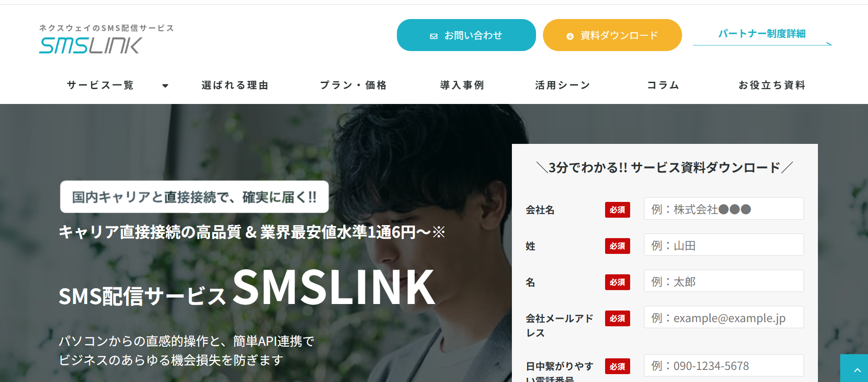This screenshot has width=868, height=382.
Task: Click the scroll-to-top chevron icon
Action: tap(857, 370)
